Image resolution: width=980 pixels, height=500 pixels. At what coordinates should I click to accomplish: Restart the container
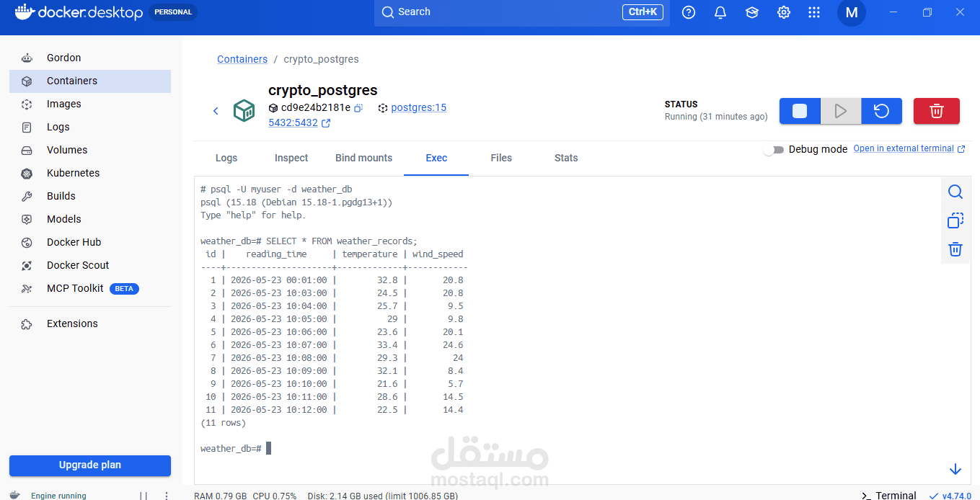tap(881, 111)
